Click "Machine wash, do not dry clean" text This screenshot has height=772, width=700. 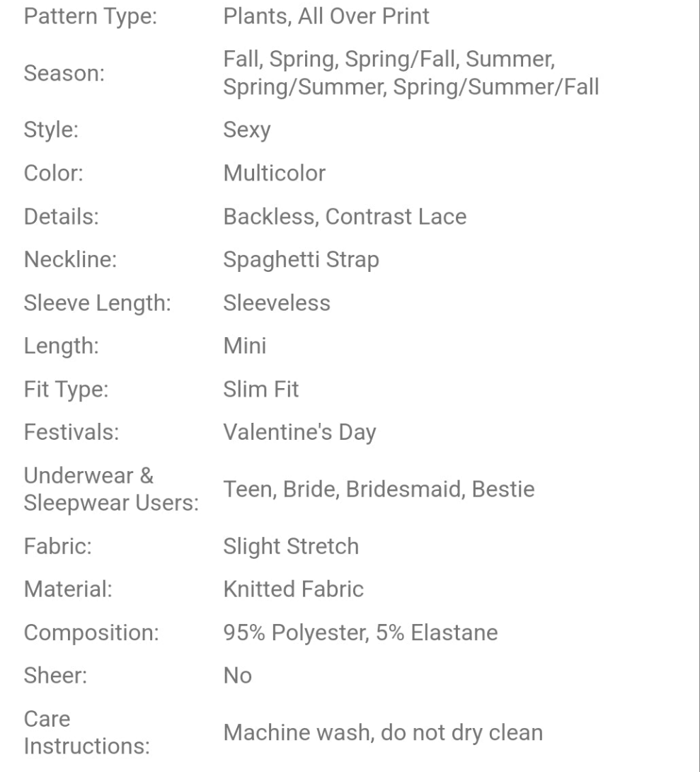[383, 733]
